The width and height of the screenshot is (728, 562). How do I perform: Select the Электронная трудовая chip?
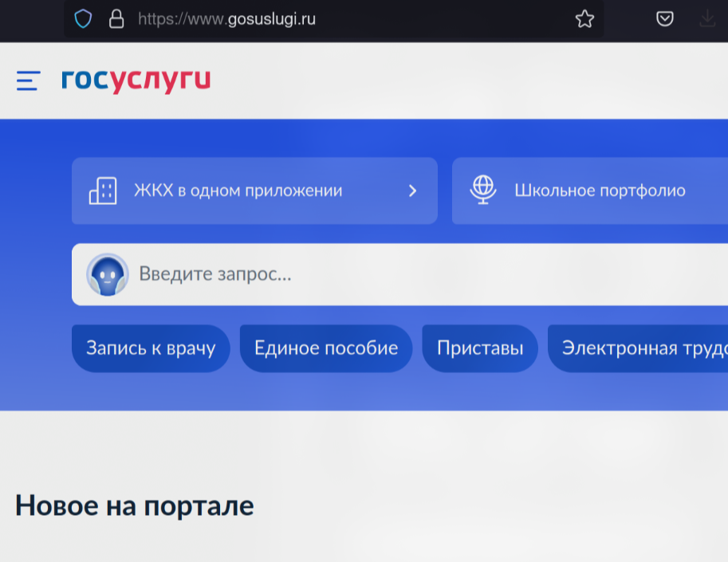pyautogui.click(x=638, y=348)
